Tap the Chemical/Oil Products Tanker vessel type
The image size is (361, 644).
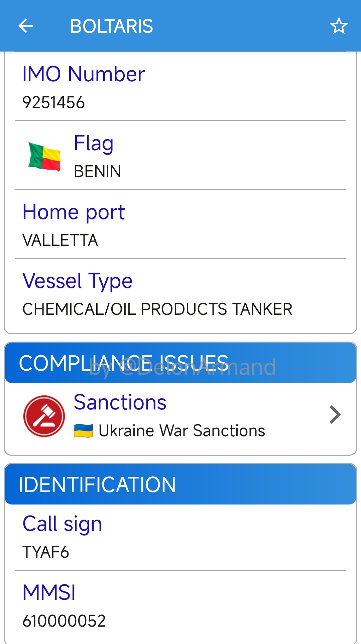[x=157, y=309]
